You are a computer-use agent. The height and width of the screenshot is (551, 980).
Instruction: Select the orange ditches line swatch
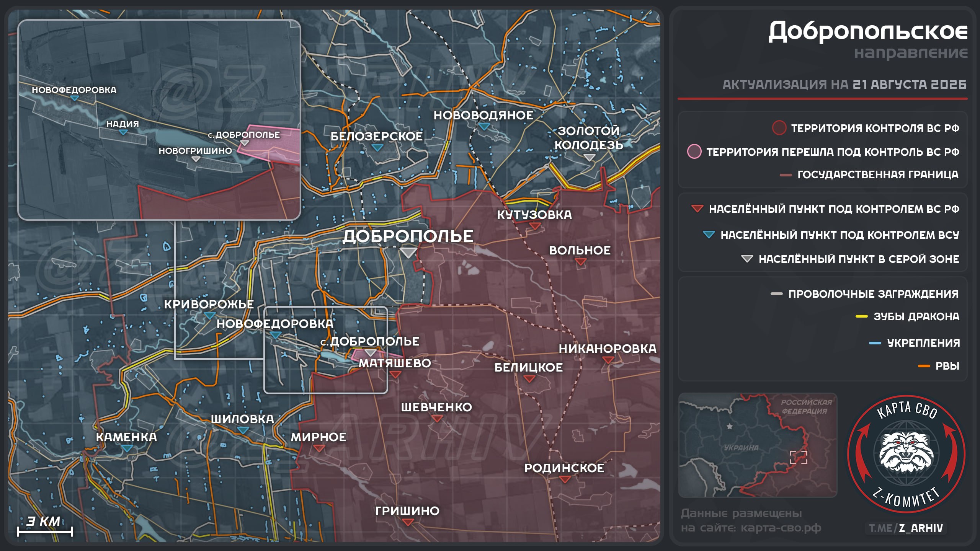point(924,366)
